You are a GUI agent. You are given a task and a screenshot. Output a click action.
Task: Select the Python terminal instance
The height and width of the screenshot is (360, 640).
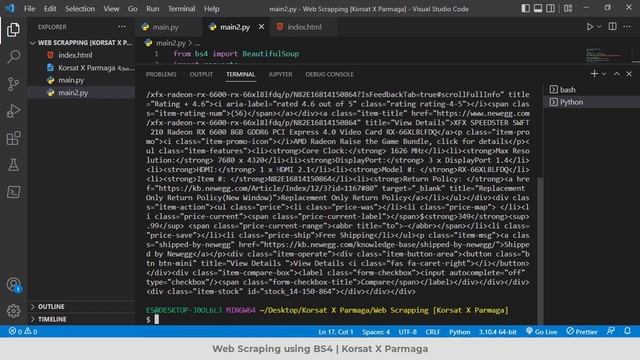pos(592,102)
